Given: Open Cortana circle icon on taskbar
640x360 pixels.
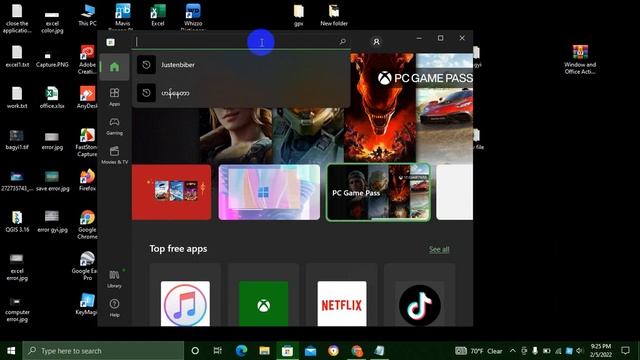Looking at the screenshot, I should tap(195, 351).
